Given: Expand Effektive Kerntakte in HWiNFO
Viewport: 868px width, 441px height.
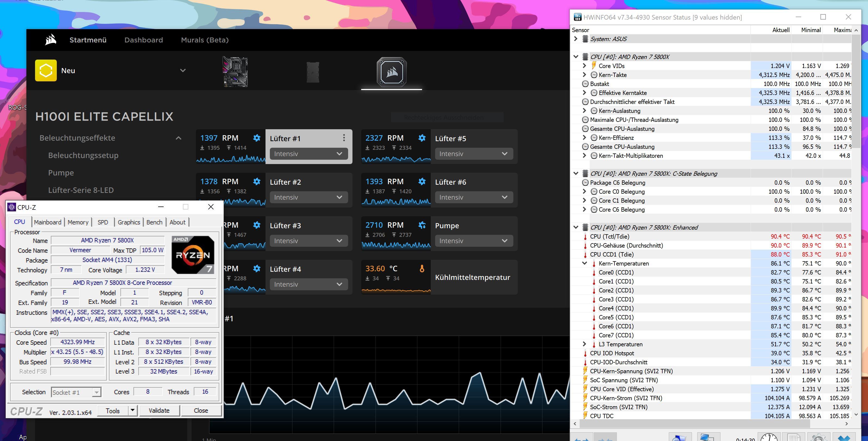Looking at the screenshot, I should (x=584, y=92).
